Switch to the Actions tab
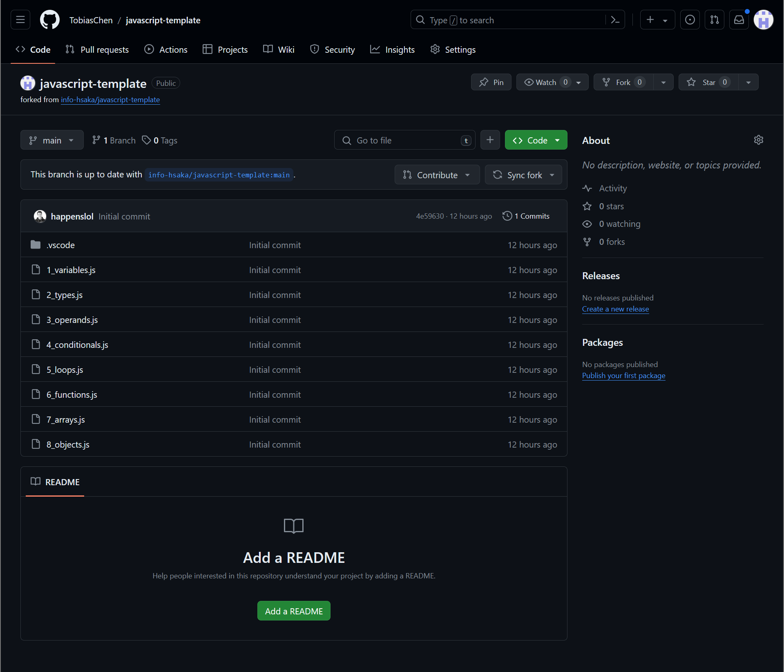This screenshot has width=784, height=672. (x=166, y=49)
